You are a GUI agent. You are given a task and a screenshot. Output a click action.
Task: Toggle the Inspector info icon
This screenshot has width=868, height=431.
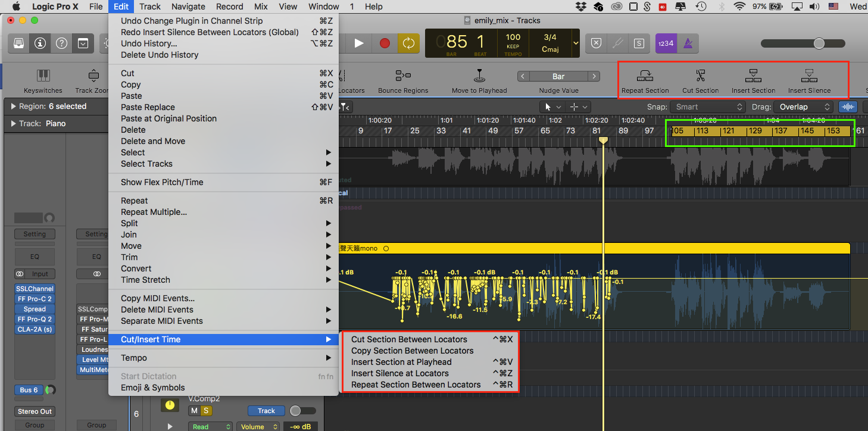[40, 43]
